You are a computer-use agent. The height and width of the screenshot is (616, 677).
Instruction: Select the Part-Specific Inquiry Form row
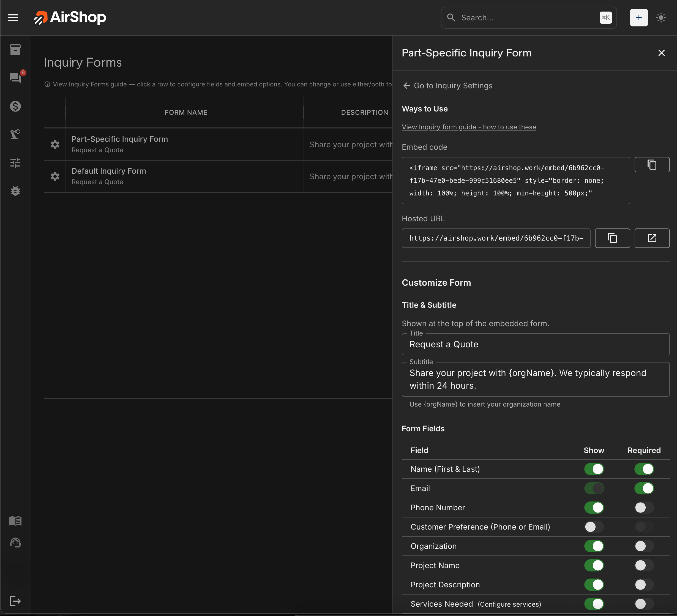tap(185, 144)
